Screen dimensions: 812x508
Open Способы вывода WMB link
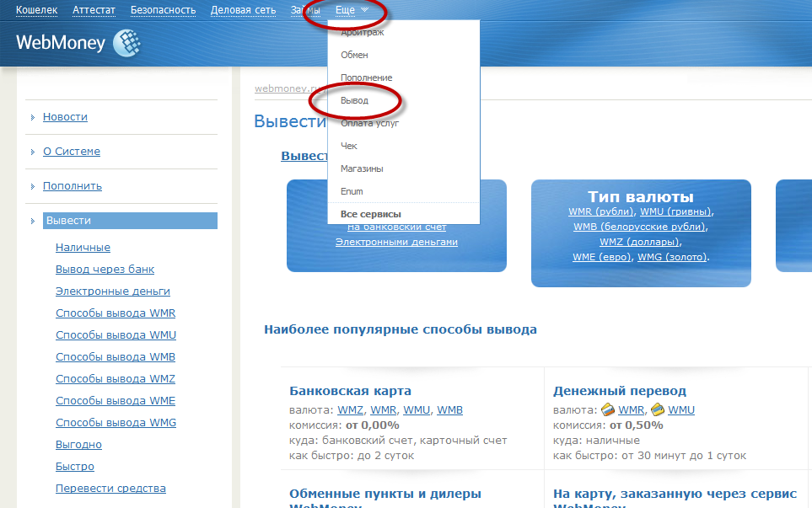click(116, 357)
